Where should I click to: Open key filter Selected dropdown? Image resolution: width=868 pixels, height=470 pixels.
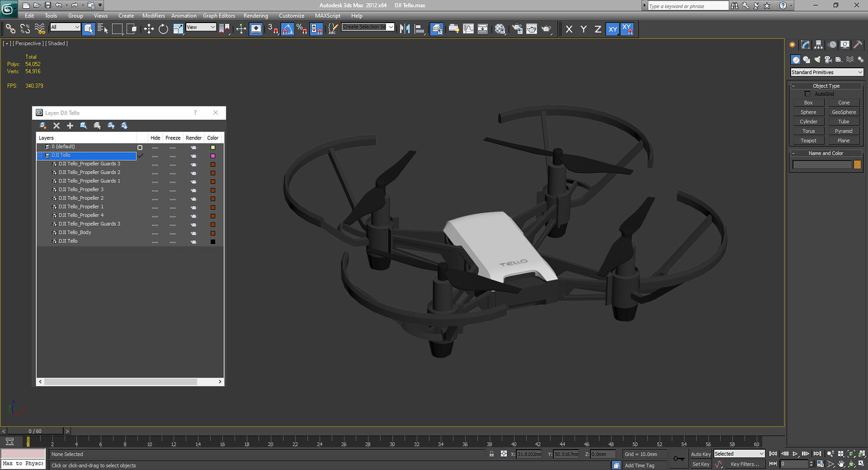tap(739, 454)
